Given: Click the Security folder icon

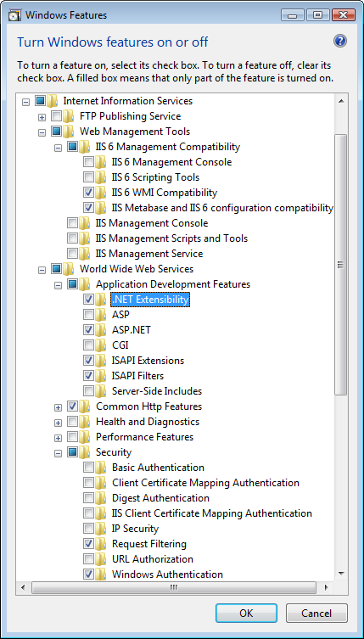Looking at the screenshot, I should 84,452.
